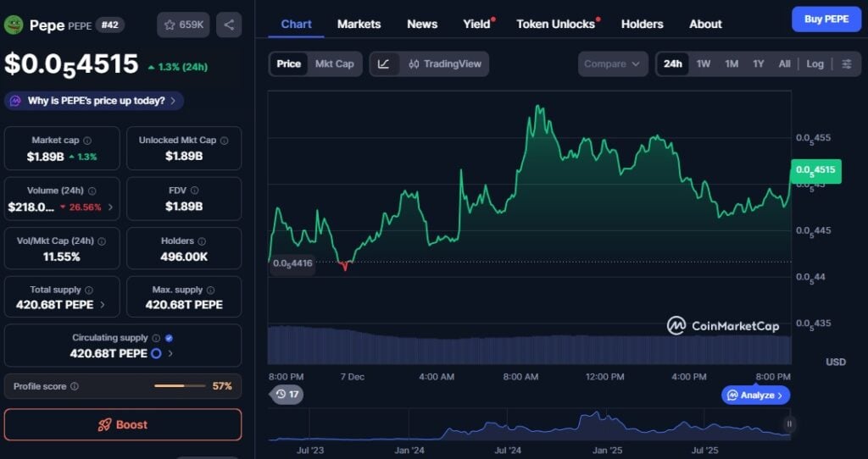Image resolution: width=868 pixels, height=459 pixels.
Task: Click the AI icon beside price question
Action: [15, 101]
